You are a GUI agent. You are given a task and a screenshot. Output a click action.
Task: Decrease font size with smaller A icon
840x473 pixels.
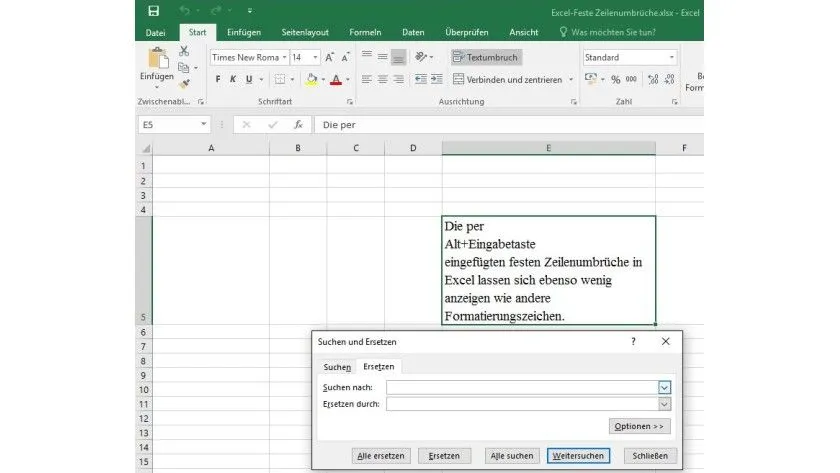(346, 57)
